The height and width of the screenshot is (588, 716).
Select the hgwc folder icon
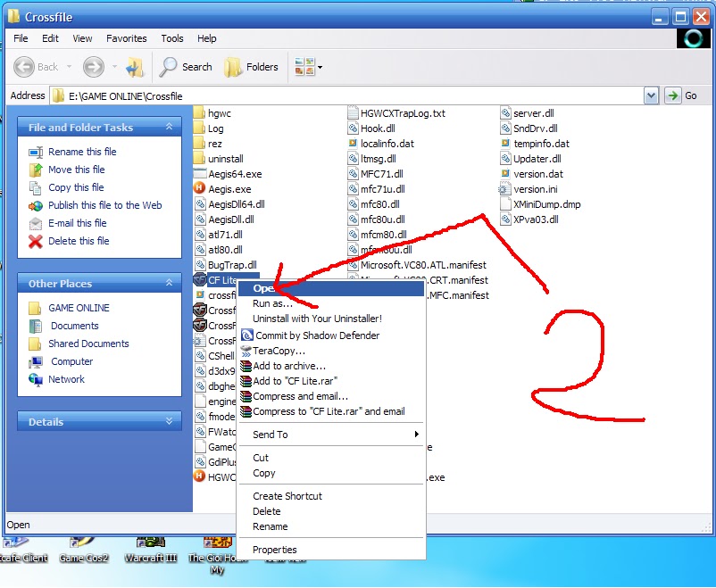(x=199, y=112)
